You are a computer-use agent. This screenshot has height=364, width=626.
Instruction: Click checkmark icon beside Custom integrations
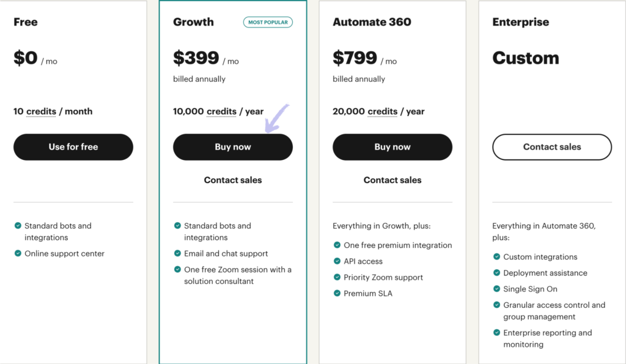click(x=496, y=257)
